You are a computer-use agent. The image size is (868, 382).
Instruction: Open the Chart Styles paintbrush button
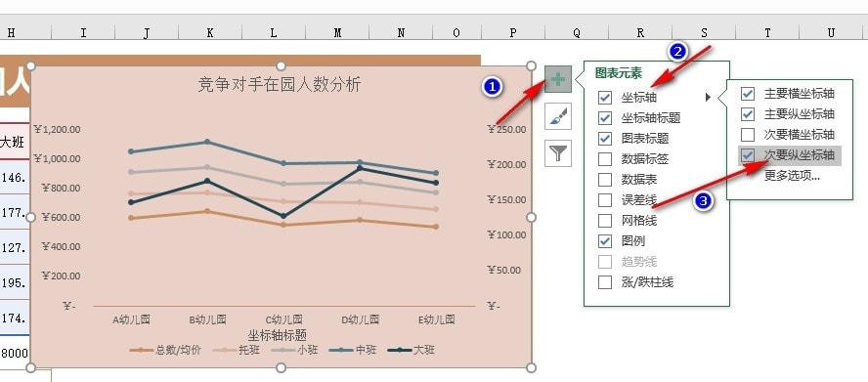(x=558, y=116)
